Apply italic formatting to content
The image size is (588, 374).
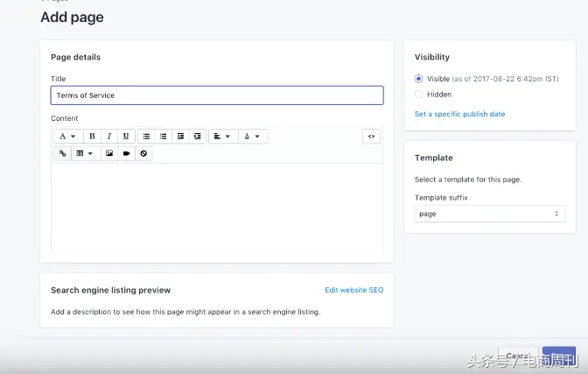click(x=109, y=137)
